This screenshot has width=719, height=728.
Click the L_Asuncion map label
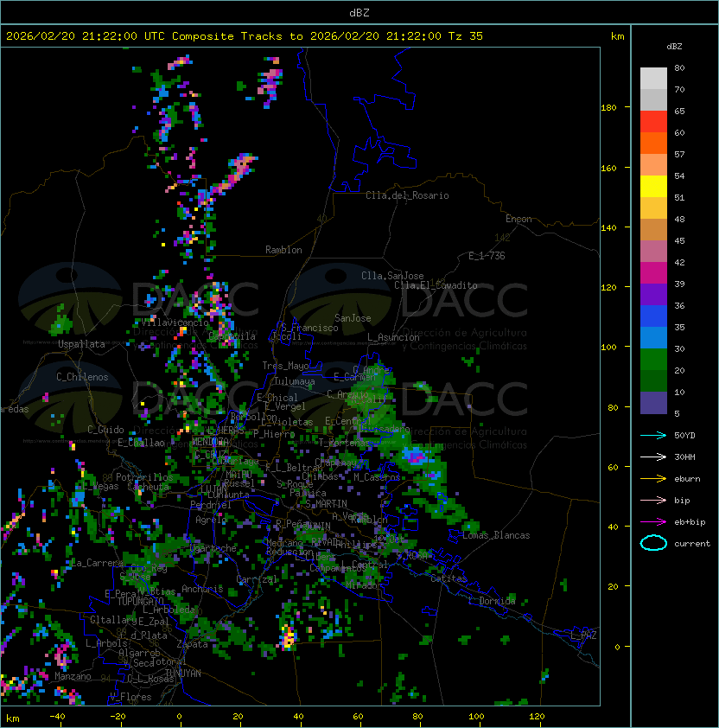coord(393,337)
